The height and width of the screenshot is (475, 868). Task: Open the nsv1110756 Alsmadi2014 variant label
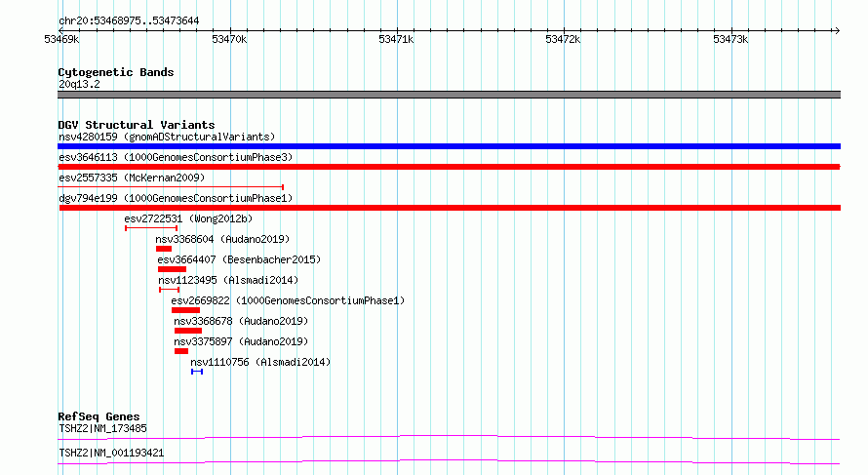coord(260,362)
